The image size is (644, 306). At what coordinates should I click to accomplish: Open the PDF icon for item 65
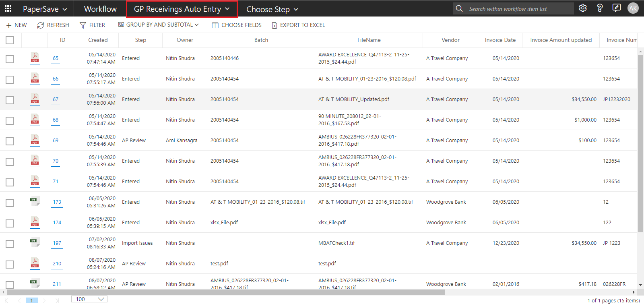(x=35, y=58)
